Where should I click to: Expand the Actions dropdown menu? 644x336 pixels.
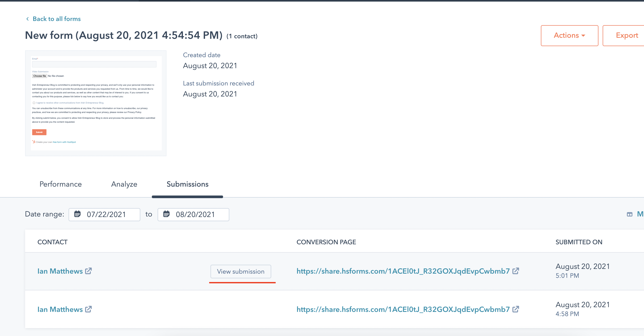point(569,36)
